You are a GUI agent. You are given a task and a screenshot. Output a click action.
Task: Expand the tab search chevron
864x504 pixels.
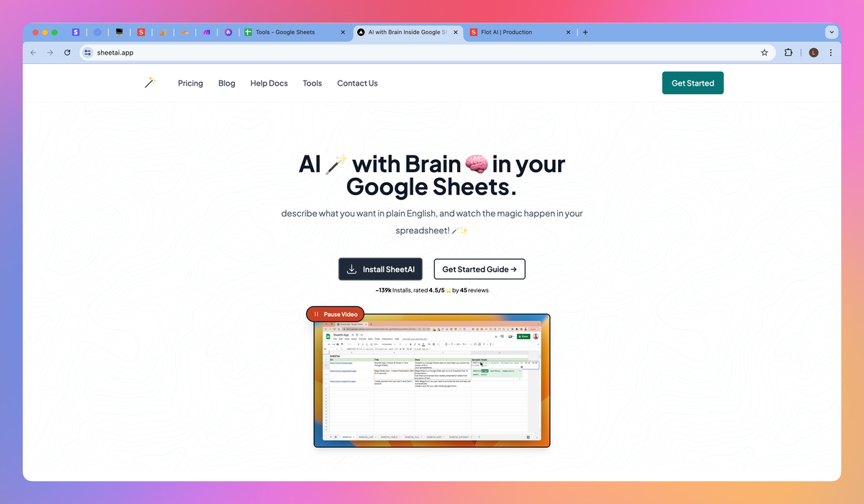[x=832, y=32]
